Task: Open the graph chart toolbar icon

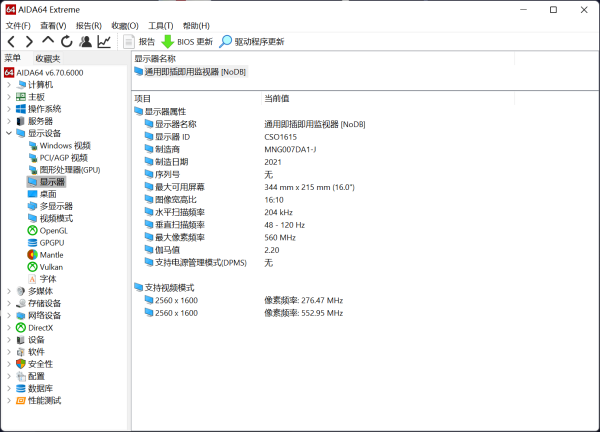Action: pos(104,41)
